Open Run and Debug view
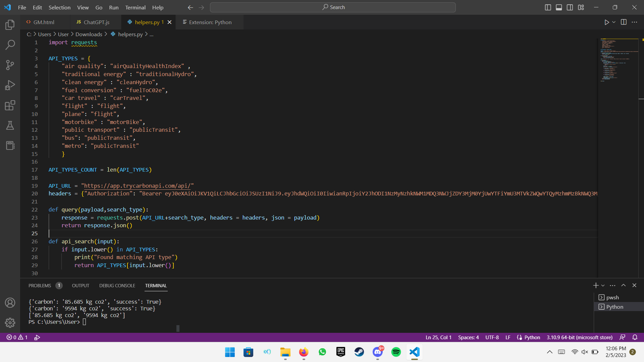 10,85
